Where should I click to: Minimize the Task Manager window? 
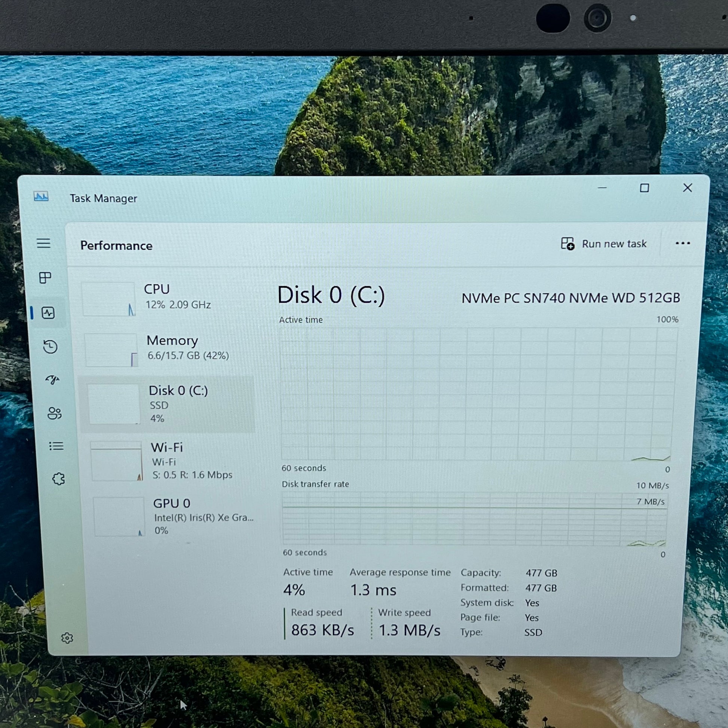(x=602, y=188)
